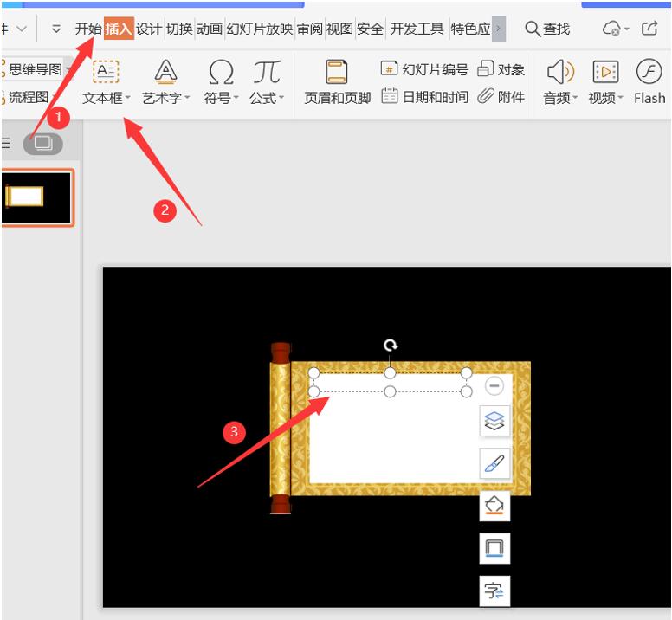Image resolution: width=672 pixels, height=620 pixels.
Task: Insert an 对象 object
Action: 501,69
